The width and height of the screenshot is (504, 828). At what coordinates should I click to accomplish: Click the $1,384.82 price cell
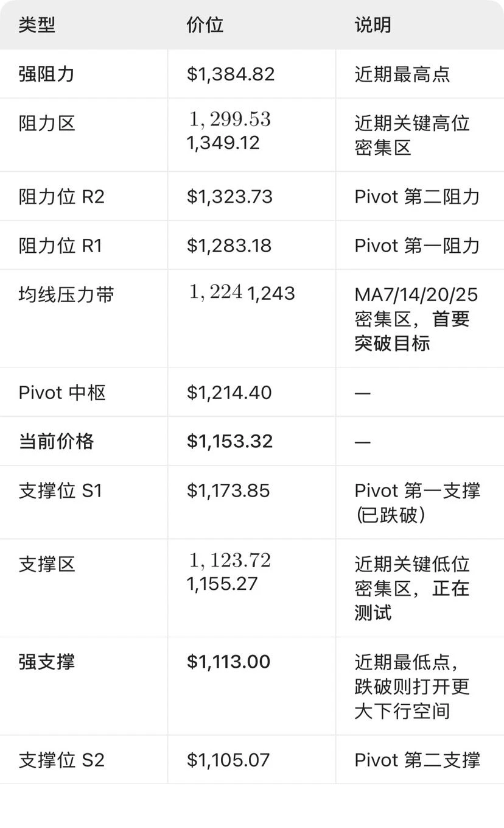pos(231,74)
